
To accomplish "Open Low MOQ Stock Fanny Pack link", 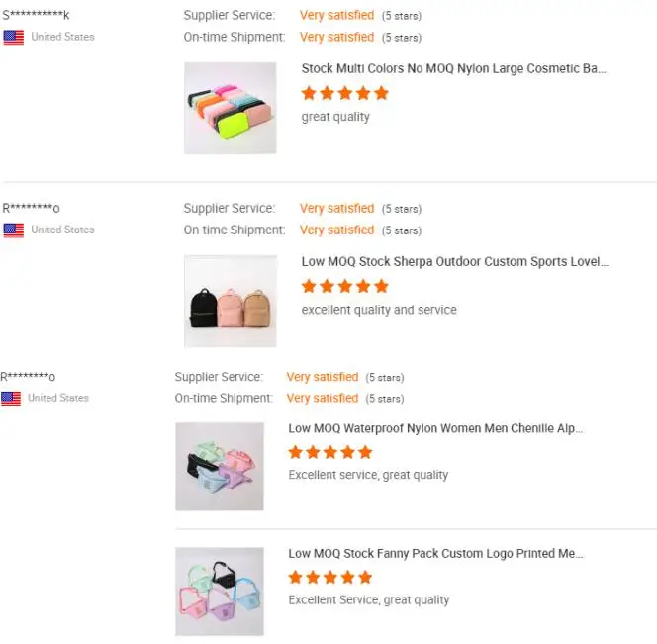I will pyautogui.click(x=435, y=554).
